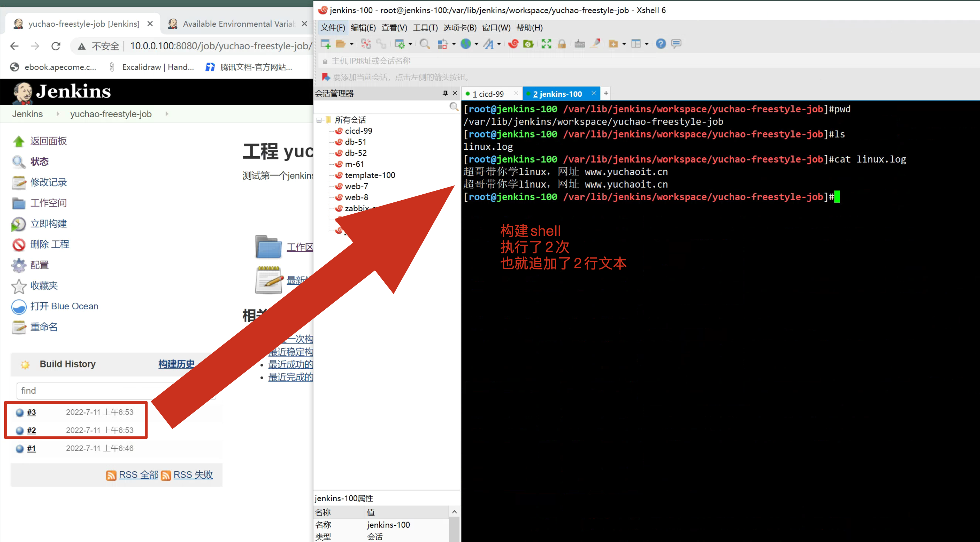Open Xshell help question mark icon
The width and height of the screenshot is (980, 542).
coord(661,44)
